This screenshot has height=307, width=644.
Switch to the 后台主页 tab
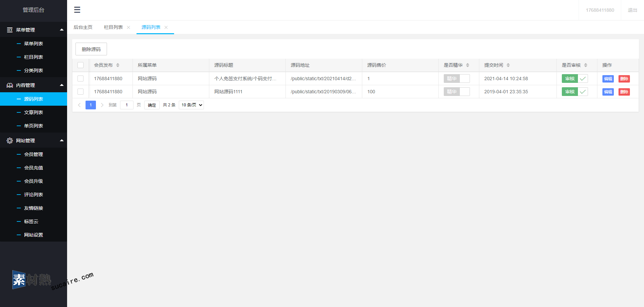[83, 27]
